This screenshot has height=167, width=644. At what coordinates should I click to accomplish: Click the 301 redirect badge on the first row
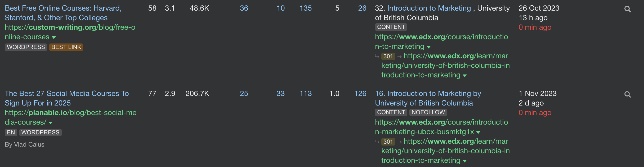tap(388, 56)
